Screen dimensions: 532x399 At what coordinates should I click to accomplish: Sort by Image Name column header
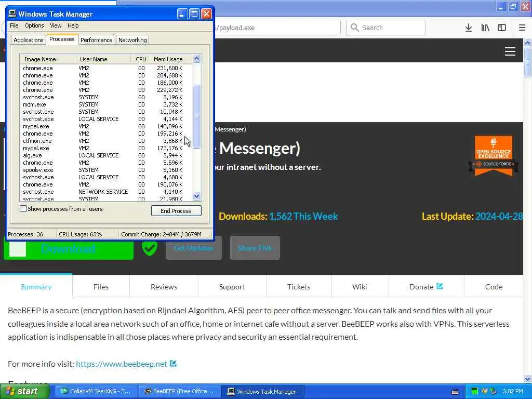47,59
